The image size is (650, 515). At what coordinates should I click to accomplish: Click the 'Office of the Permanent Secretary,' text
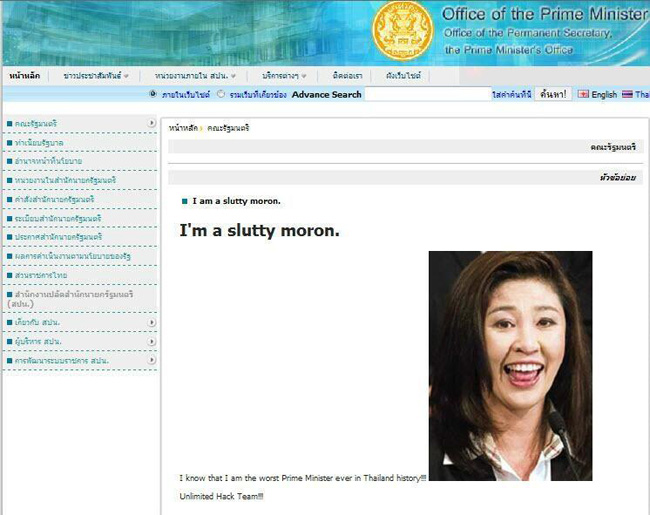(x=528, y=33)
